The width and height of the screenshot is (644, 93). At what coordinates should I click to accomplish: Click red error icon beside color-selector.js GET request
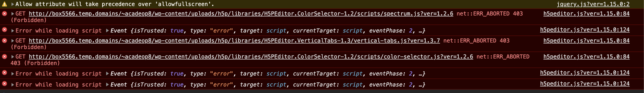5,56
